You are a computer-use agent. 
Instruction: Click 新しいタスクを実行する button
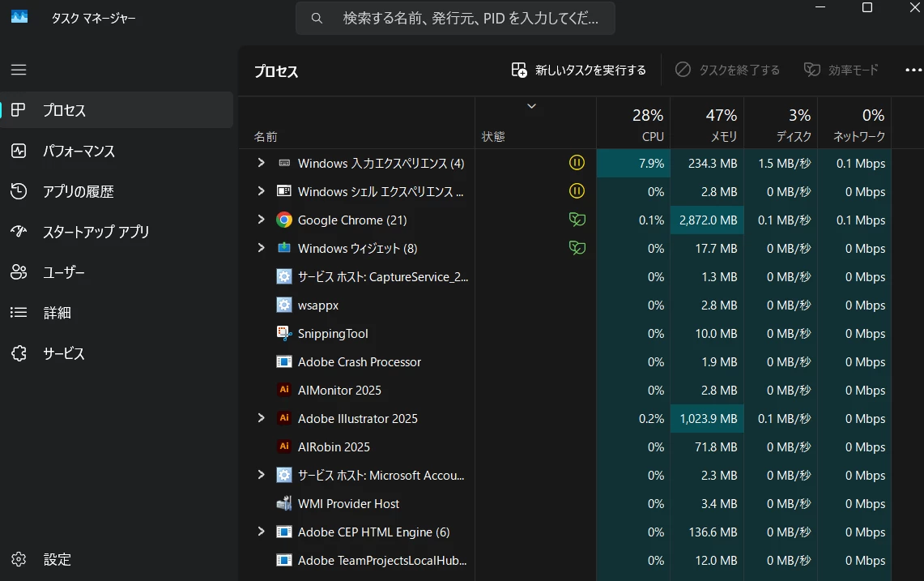pyautogui.click(x=579, y=70)
